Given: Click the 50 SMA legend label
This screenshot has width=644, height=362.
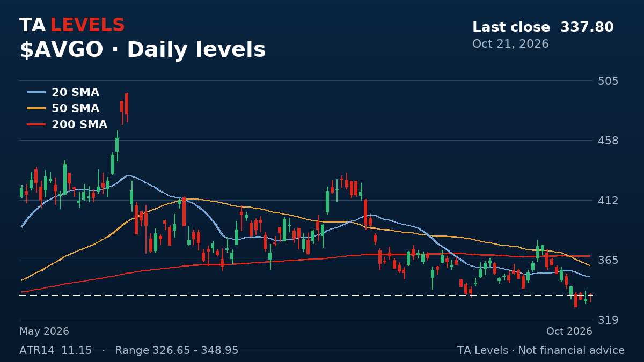Looking at the screenshot, I should click(x=75, y=109).
